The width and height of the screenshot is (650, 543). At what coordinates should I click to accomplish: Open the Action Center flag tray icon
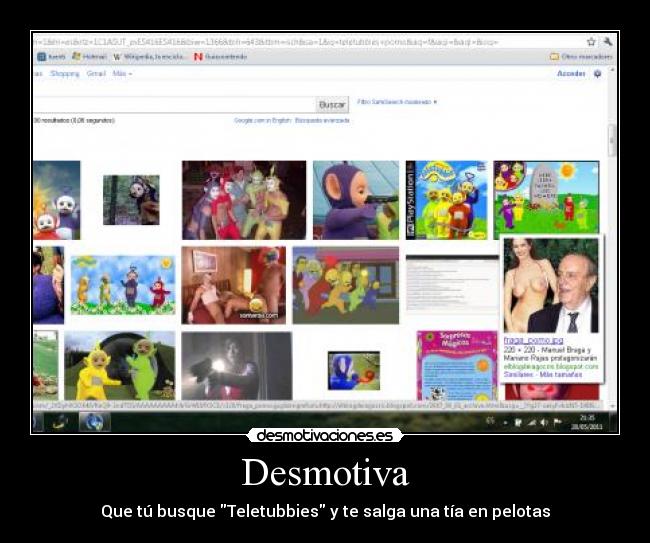pyautogui.click(x=557, y=422)
